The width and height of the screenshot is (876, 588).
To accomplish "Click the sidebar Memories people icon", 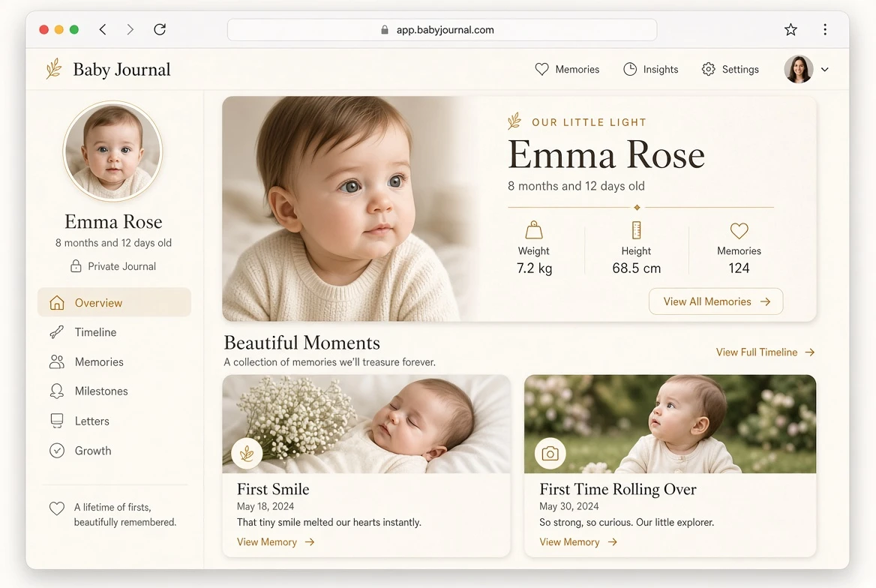I will click(57, 361).
